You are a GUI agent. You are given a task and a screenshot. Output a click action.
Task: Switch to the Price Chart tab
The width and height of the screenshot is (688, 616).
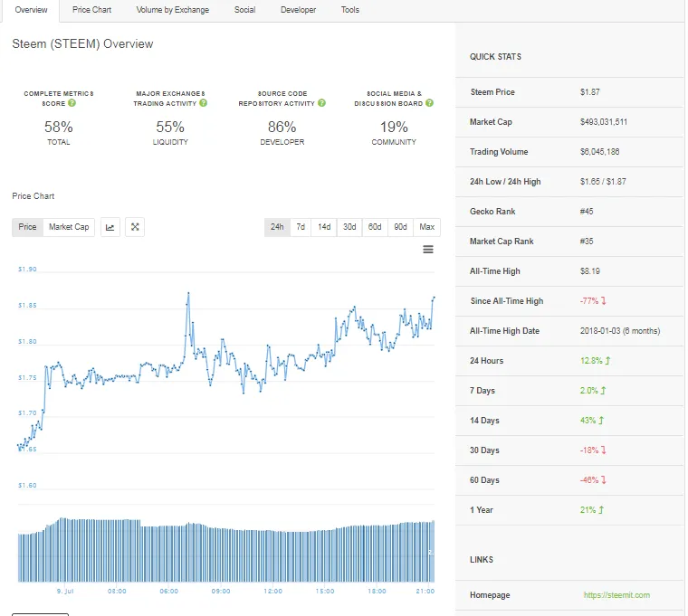click(x=91, y=10)
